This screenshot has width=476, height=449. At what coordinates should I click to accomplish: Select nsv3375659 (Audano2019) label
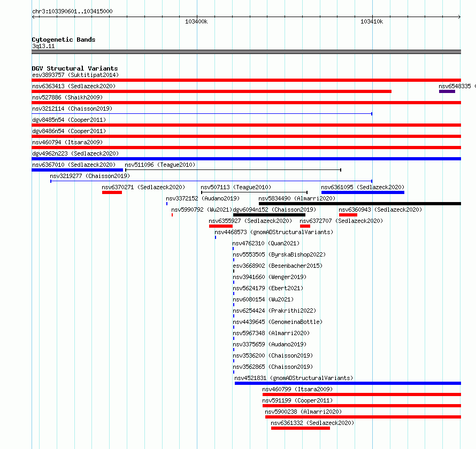pyautogui.click(x=270, y=344)
